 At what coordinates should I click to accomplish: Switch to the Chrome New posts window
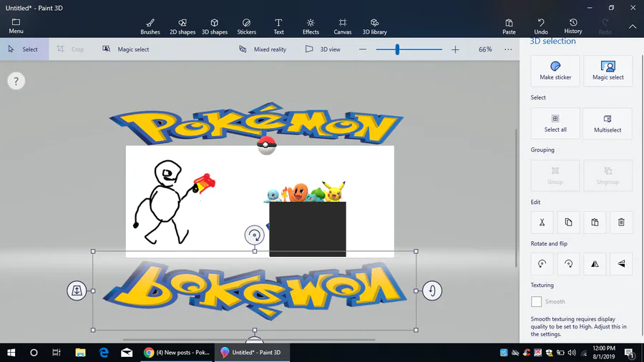click(177, 353)
